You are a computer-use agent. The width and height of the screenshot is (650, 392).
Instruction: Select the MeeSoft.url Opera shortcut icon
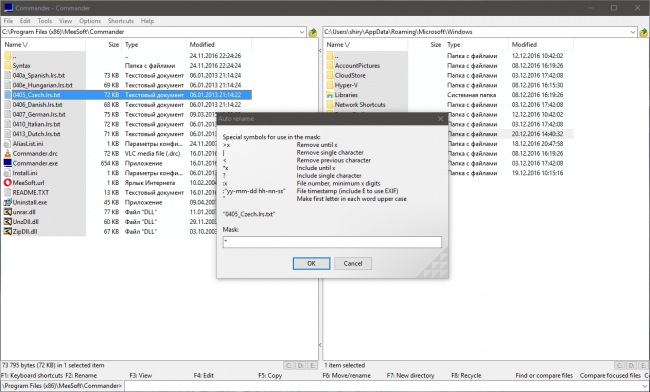(7, 183)
